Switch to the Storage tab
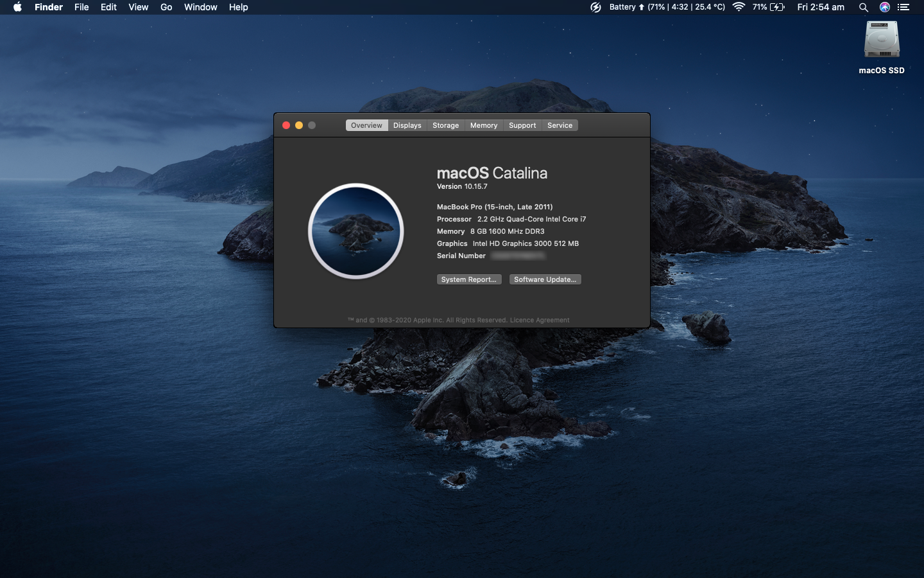924x578 pixels. click(x=446, y=125)
